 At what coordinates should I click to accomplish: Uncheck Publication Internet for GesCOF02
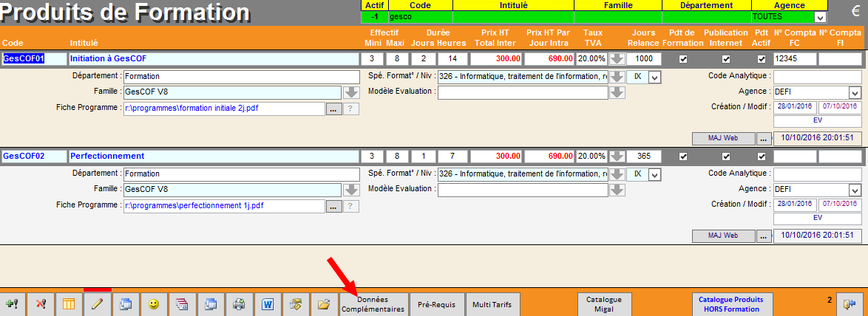point(726,157)
